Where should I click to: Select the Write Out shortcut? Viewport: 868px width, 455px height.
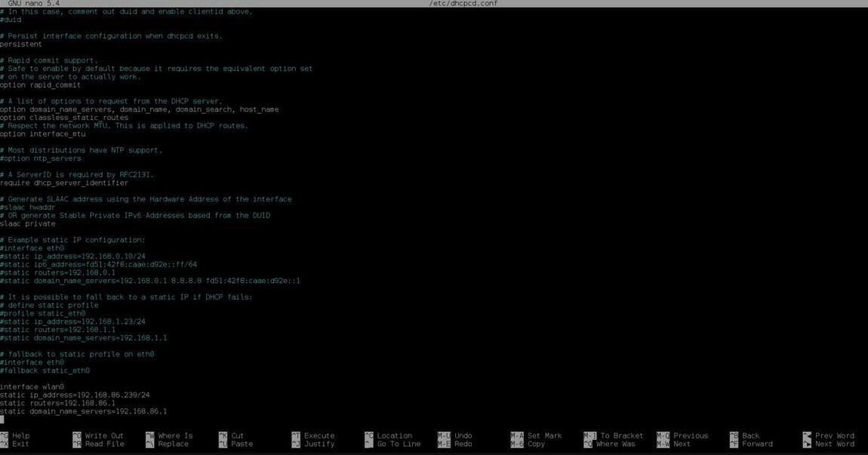tap(103, 436)
